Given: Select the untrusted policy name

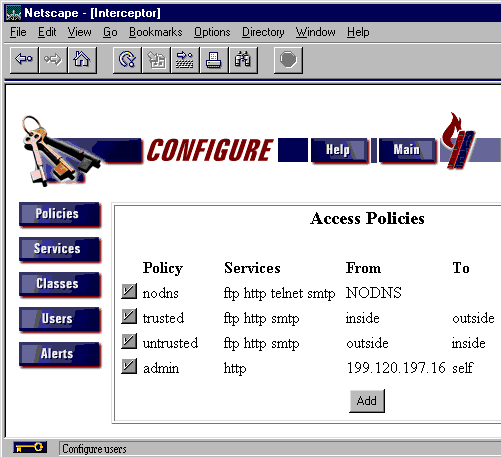Looking at the screenshot, I should [x=170, y=343].
